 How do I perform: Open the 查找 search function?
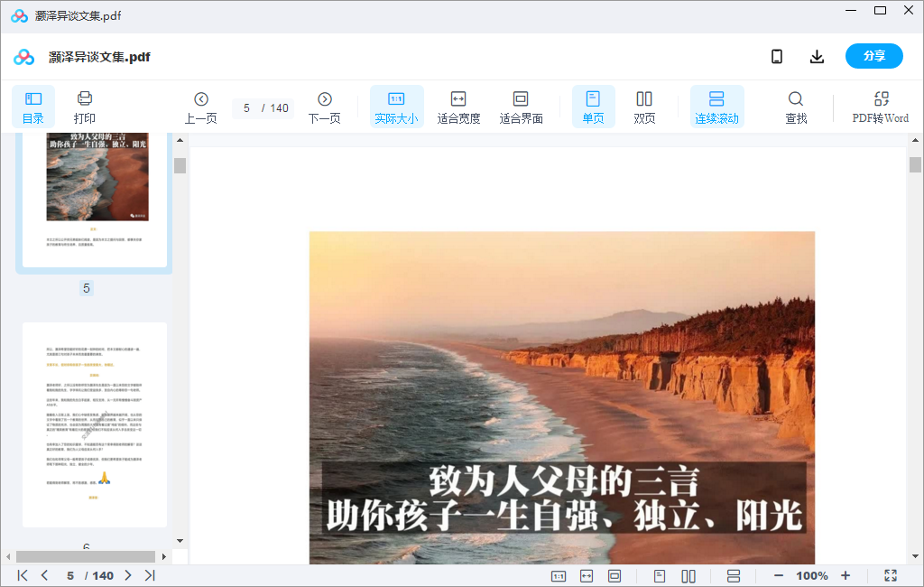(795, 106)
